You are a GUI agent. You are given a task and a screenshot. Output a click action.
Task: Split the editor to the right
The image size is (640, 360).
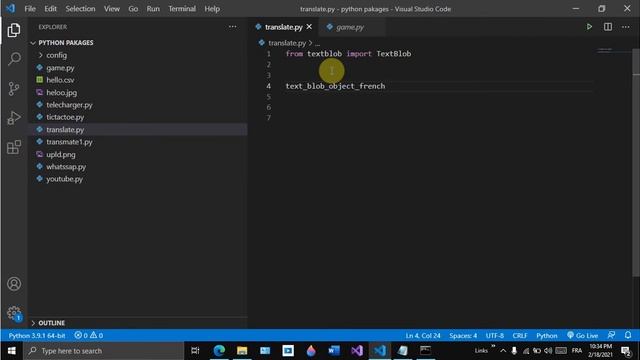(x=608, y=27)
